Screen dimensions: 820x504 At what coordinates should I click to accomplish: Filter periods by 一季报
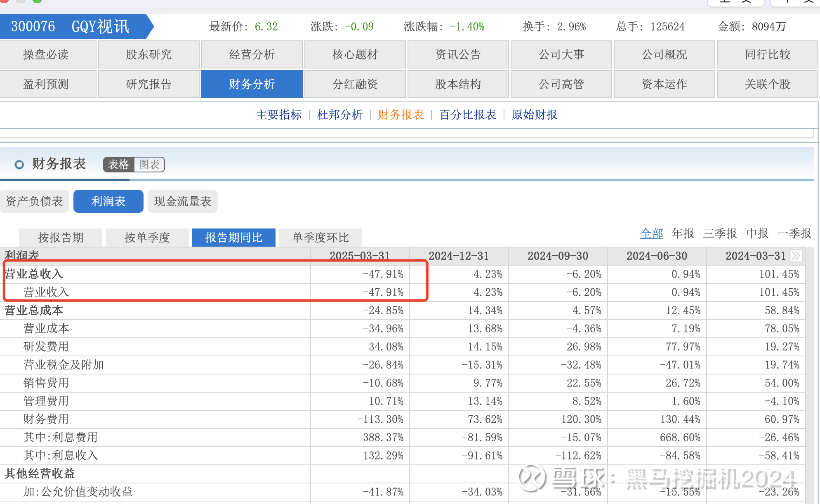coord(794,234)
